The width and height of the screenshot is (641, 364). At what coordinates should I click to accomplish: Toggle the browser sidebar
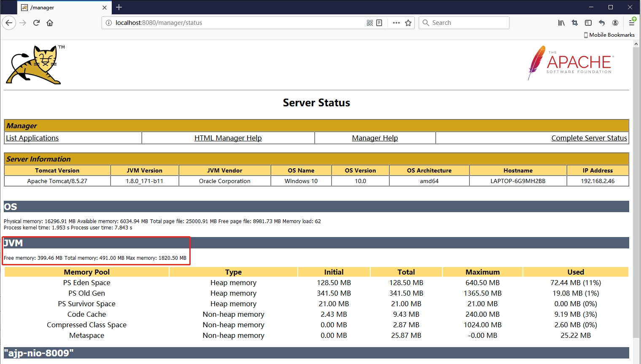[x=588, y=23]
